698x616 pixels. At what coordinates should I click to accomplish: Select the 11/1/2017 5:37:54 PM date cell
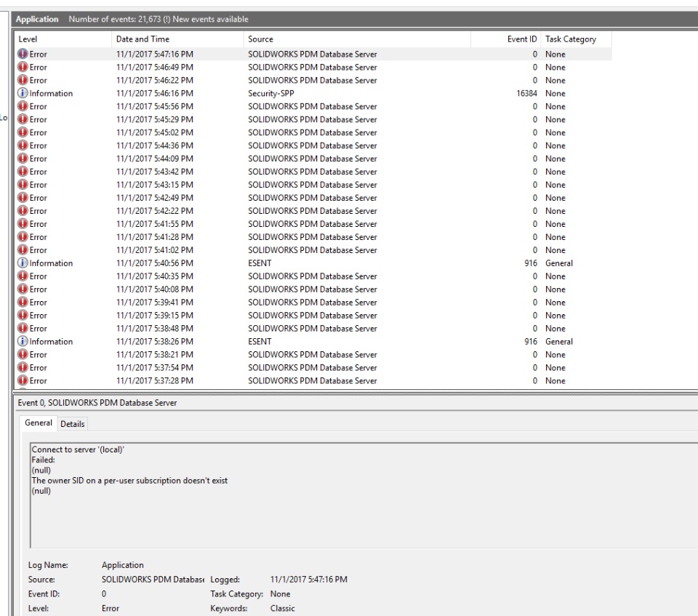tap(155, 368)
